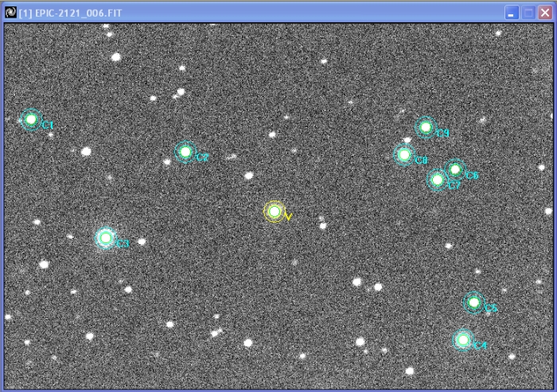Select comparison star C1 aperture
This screenshot has width=557, height=392.
pos(31,119)
